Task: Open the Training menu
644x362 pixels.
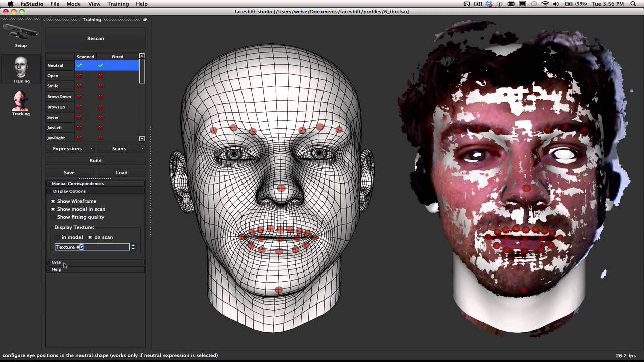Action: (x=118, y=4)
